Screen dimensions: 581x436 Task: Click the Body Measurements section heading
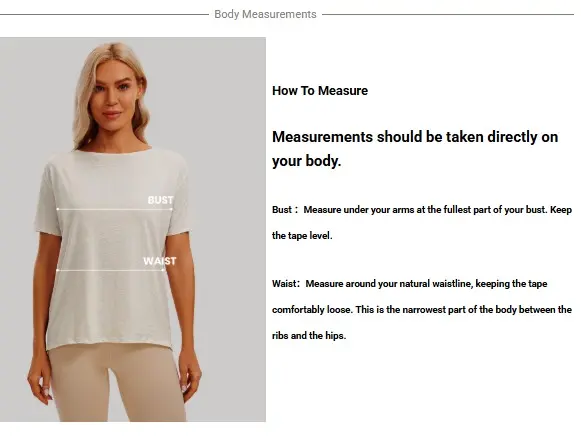tap(265, 14)
